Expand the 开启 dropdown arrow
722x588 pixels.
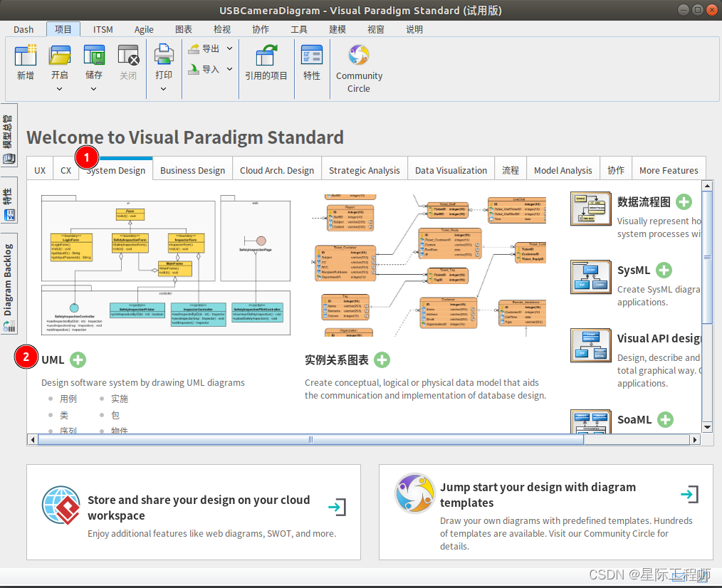click(x=59, y=89)
